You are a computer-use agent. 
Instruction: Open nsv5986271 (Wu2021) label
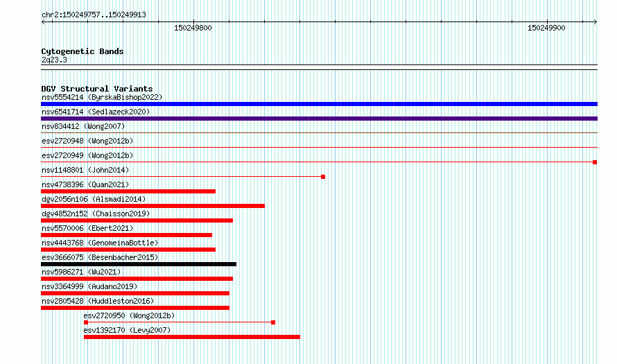(81, 272)
